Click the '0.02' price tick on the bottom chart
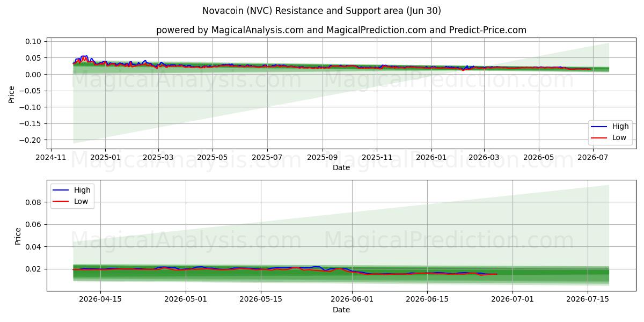Image resolution: width=644 pixels, height=322 pixels. point(33,269)
